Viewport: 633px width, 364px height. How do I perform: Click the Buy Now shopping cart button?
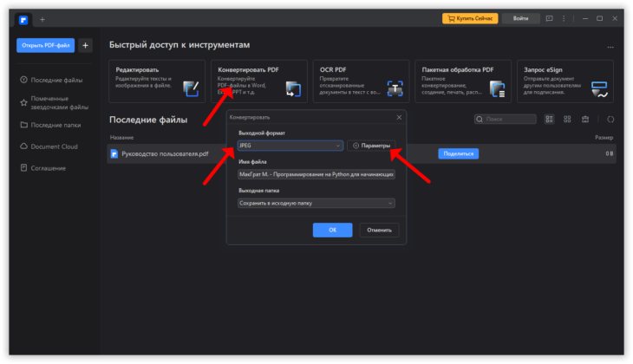point(470,18)
